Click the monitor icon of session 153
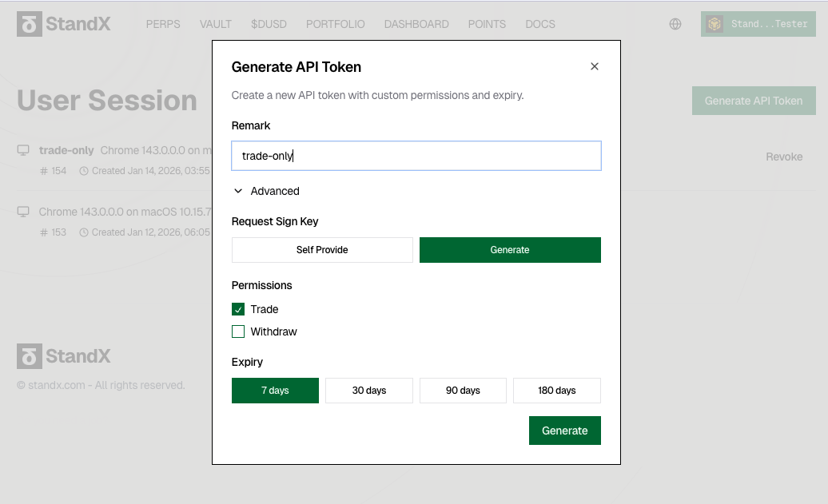 click(23, 212)
